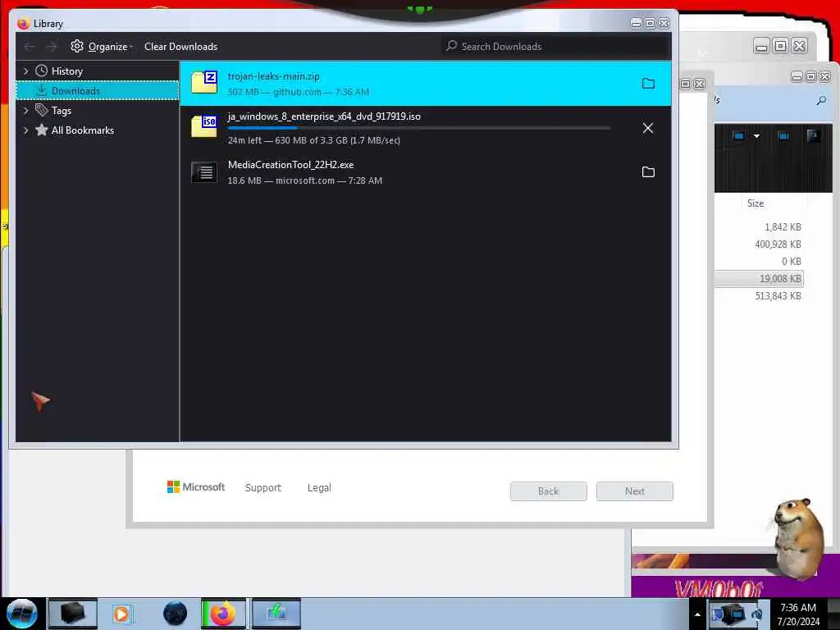Maximize the Library window
Screen dimensions: 840x630
tap(650, 23)
